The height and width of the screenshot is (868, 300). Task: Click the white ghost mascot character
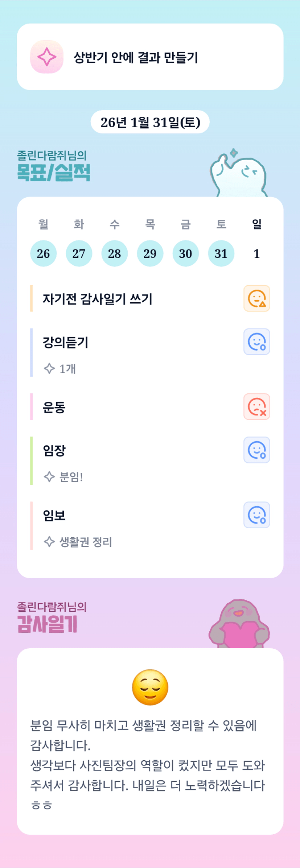(x=239, y=175)
